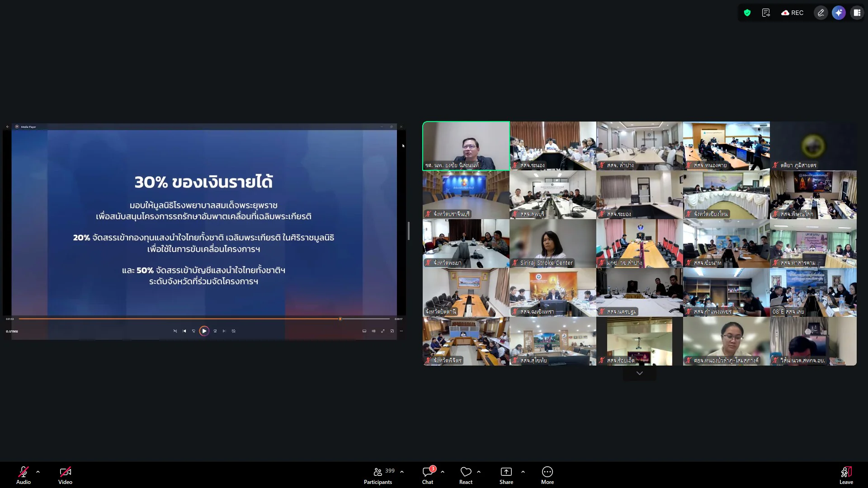Open the Chat panel
Image resolution: width=868 pixels, height=488 pixels.
pos(428,475)
